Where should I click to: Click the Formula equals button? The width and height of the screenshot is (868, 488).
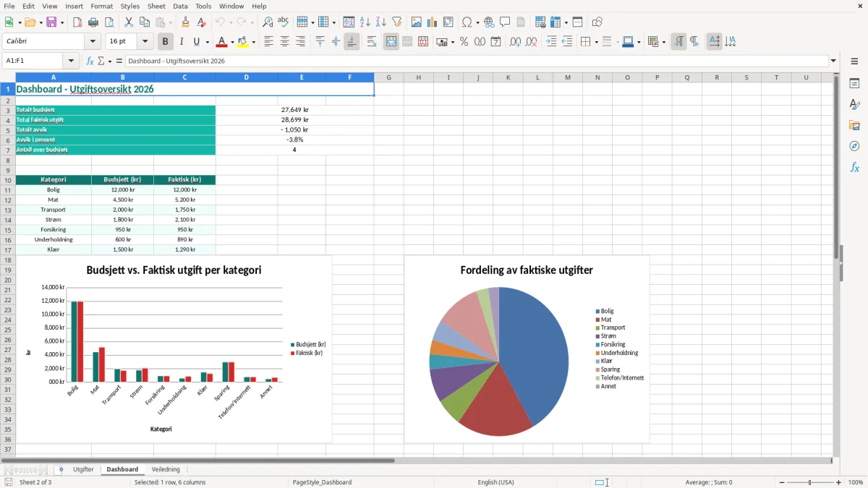coord(119,61)
